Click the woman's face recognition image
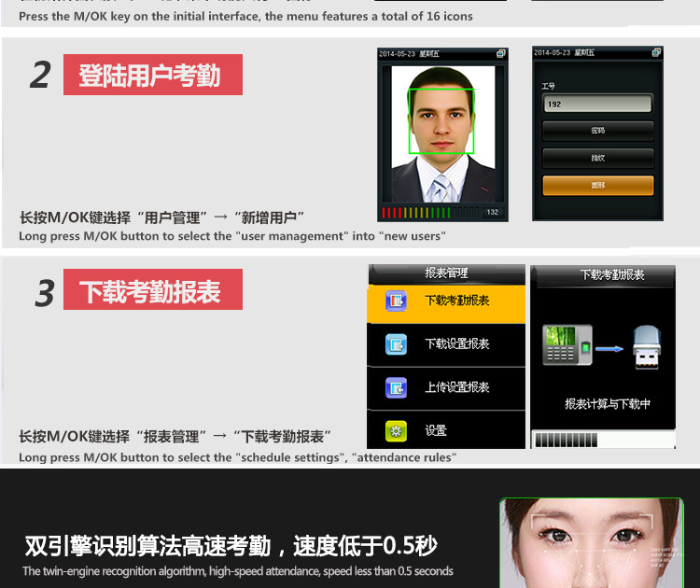700x588 pixels. coord(592,543)
